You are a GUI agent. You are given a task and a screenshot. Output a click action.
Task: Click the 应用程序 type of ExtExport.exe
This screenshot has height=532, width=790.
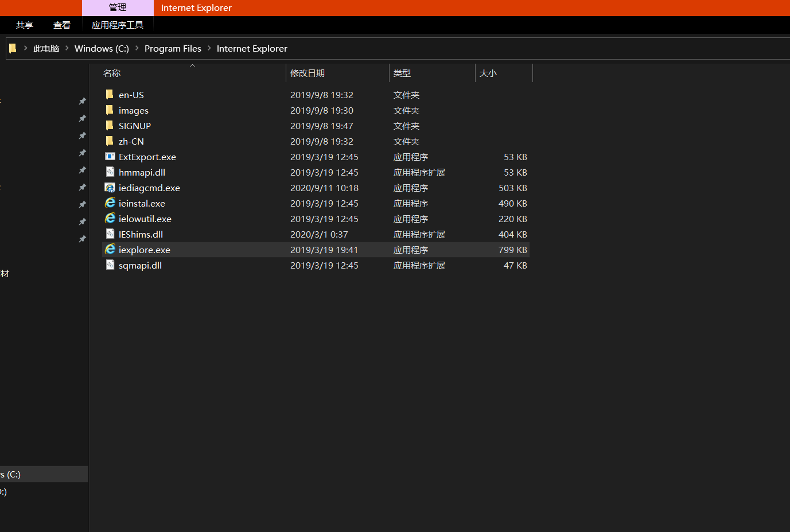pyautogui.click(x=411, y=157)
